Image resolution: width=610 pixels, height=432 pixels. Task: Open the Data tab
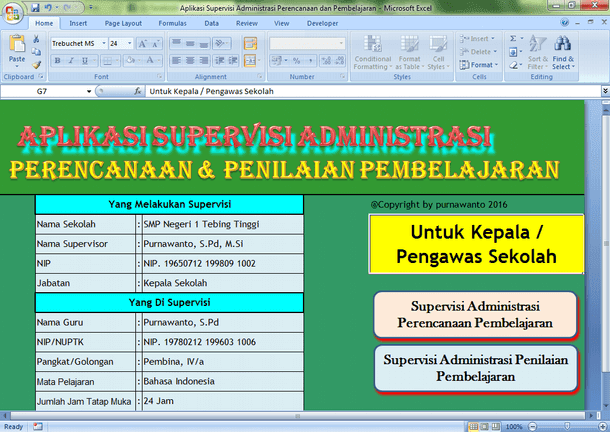[211, 23]
